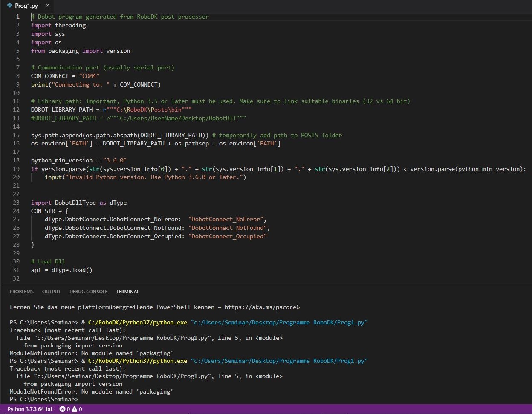Screen dimensions: 532x414
Task: Select the Prog1.py editor tab title
Action: click(x=26, y=5)
